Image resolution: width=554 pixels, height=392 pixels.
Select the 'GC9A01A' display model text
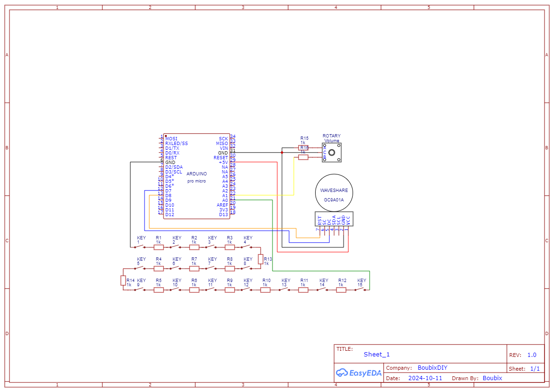click(x=334, y=200)
